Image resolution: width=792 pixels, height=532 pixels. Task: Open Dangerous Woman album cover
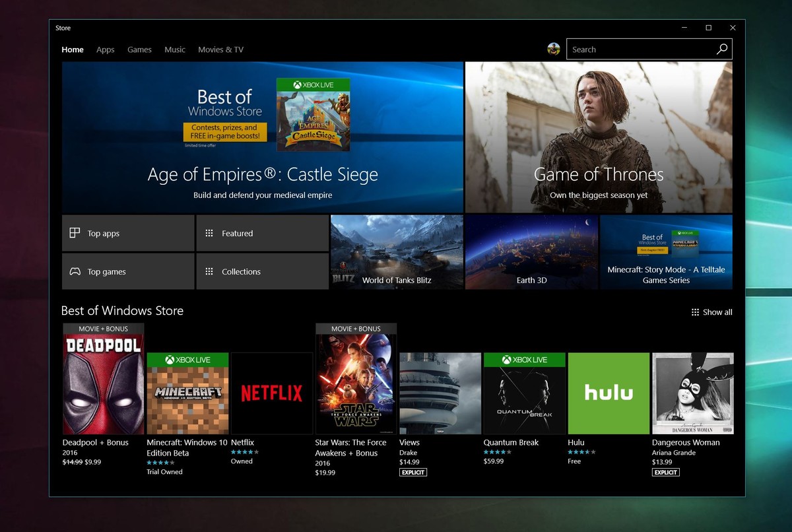tap(693, 393)
